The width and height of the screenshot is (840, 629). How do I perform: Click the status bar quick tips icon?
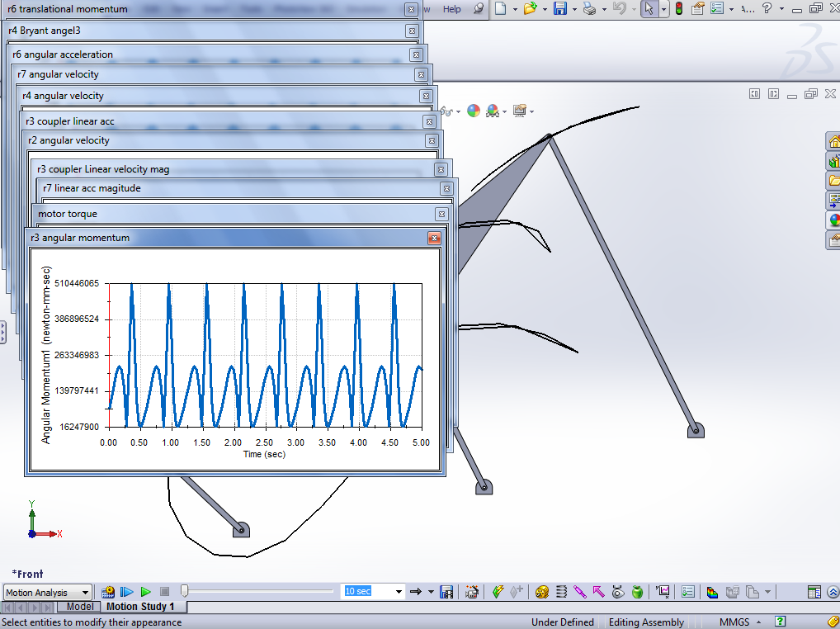(781, 622)
